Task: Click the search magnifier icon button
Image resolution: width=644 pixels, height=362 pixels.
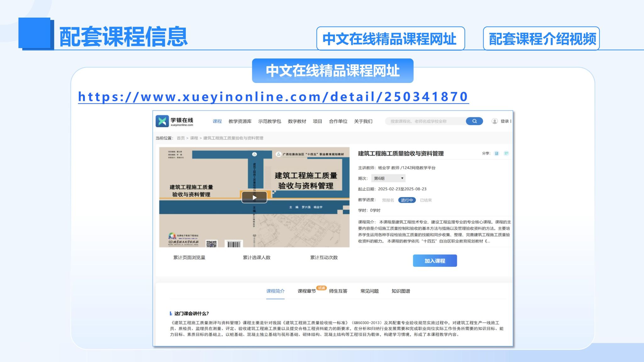Action: 474,121
